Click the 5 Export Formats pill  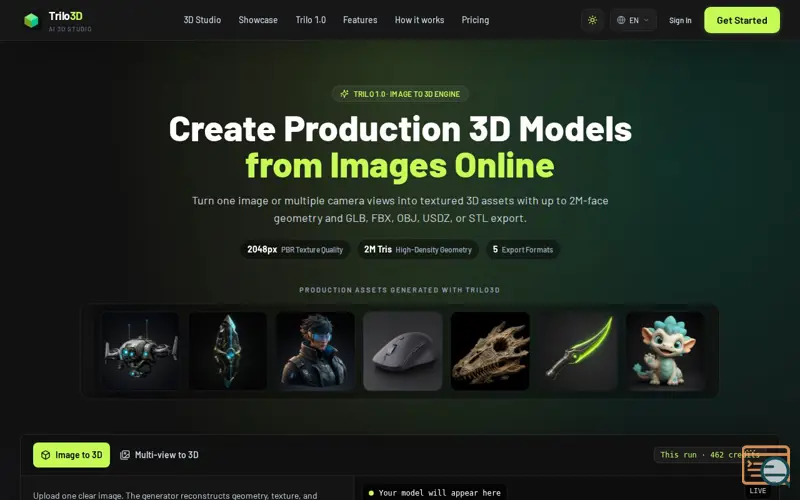tap(522, 249)
